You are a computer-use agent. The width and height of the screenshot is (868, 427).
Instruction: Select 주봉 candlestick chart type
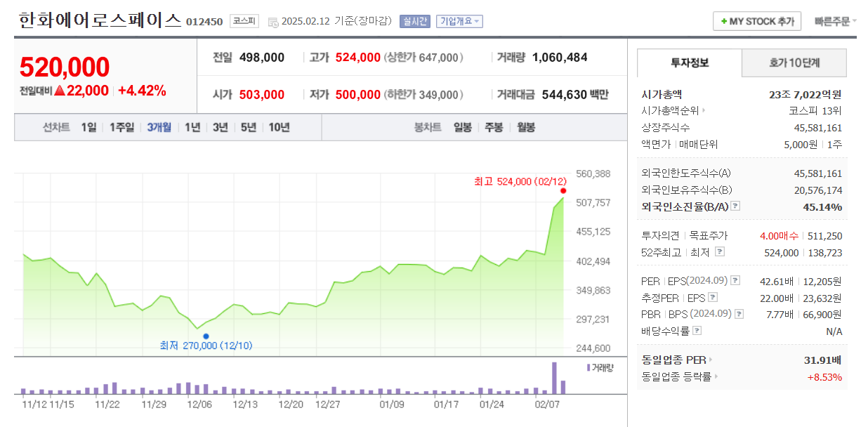pyautogui.click(x=494, y=127)
